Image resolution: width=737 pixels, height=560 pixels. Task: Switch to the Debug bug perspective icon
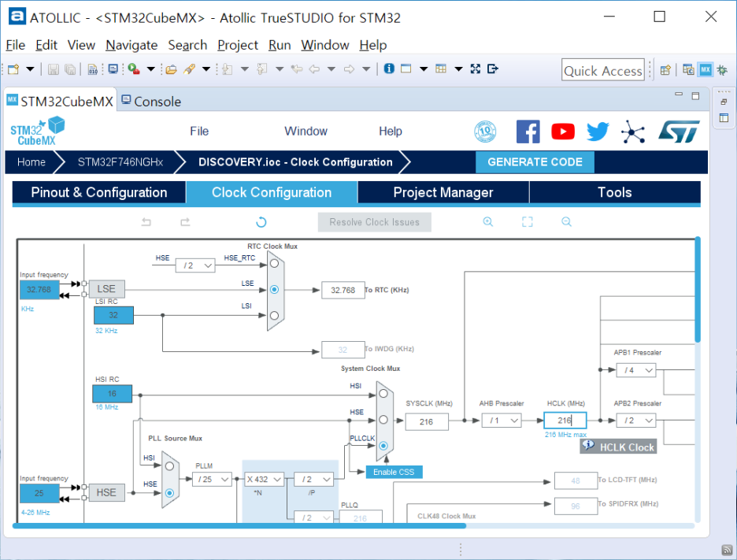[x=722, y=70]
